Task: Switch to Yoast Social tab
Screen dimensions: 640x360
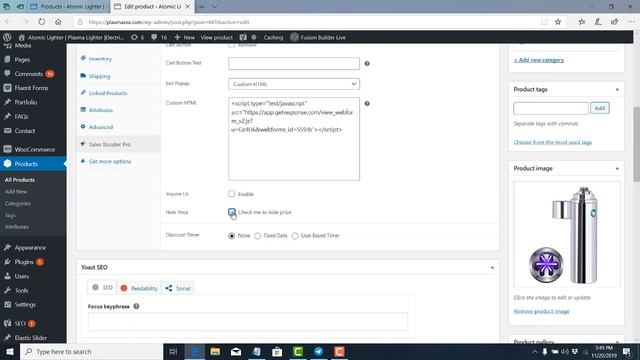Action: click(x=178, y=288)
